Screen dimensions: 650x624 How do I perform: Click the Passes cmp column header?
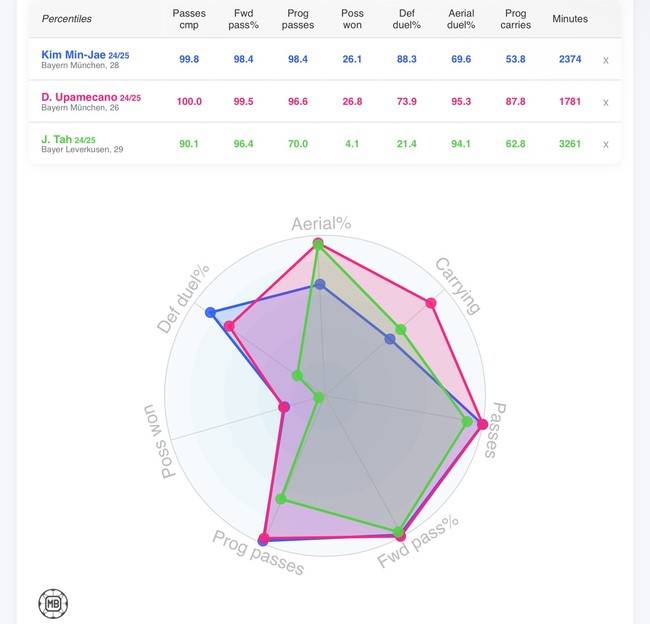tap(189, 18)
